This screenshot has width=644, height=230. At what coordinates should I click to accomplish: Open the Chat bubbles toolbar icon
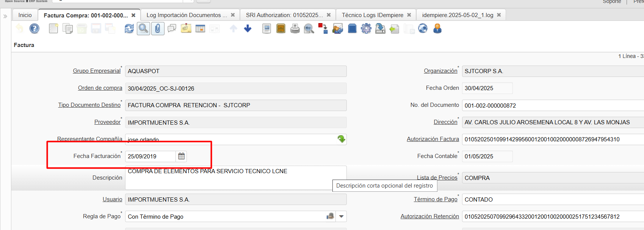pos(172,29)
